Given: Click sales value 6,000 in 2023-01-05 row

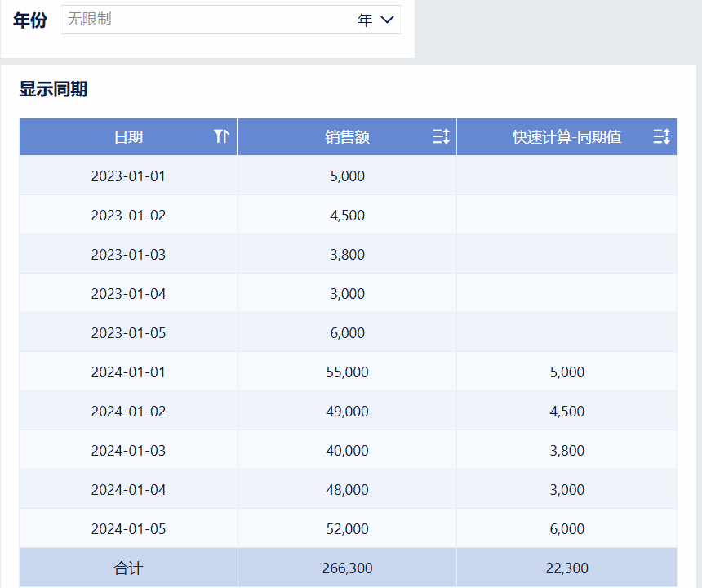Looking at the screenshot, I should 348,332.
